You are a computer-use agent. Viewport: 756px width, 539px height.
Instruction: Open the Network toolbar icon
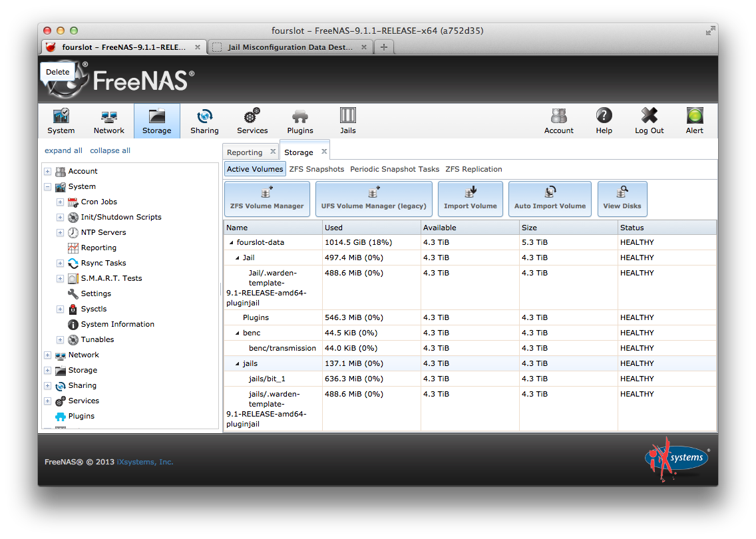108,120
